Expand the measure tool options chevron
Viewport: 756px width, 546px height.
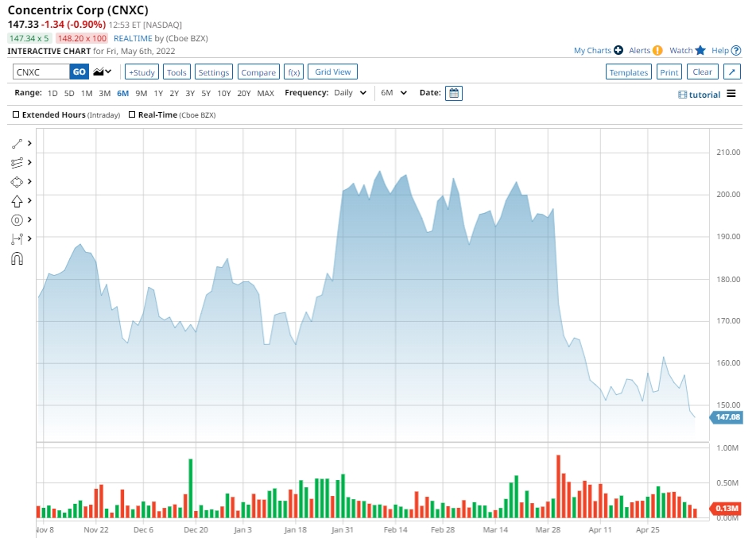[x=29, y=238]
